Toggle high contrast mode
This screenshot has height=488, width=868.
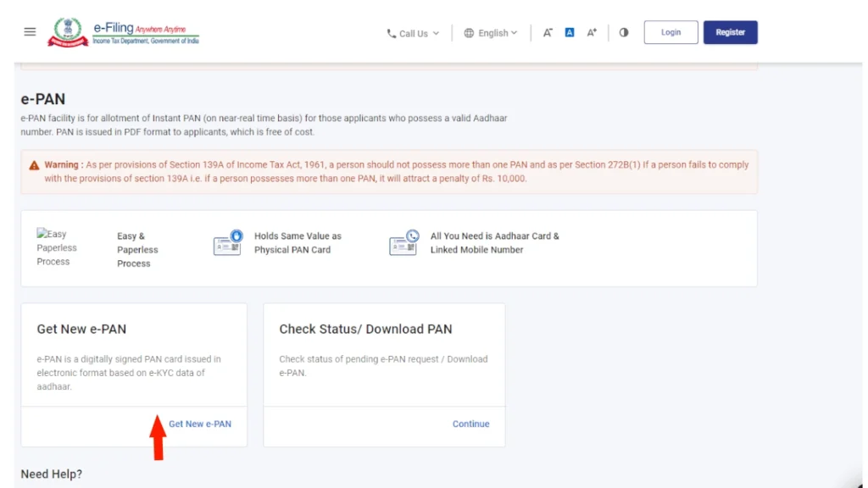coord(624,33)
